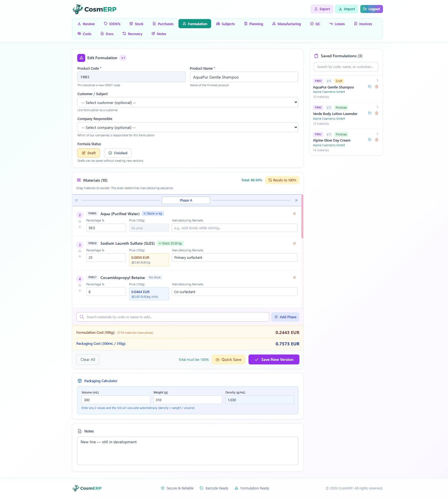Viewport: 448px width, 498px height.
Task: Duplicate AquaPur Gentle Shampoo using its copy icon
Action: pyautogui.click(x=370, y=87)
